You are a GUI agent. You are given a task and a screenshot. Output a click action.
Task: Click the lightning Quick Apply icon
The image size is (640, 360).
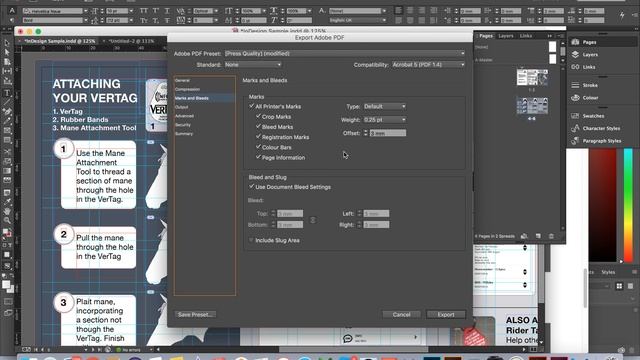tap(622, 15)
